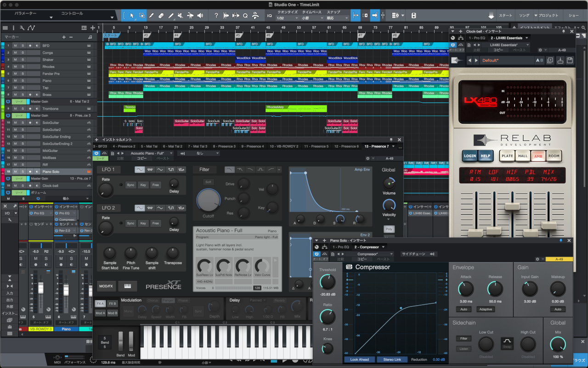
Task: Enable LFO 1 Sync
Action: point(131,185)
